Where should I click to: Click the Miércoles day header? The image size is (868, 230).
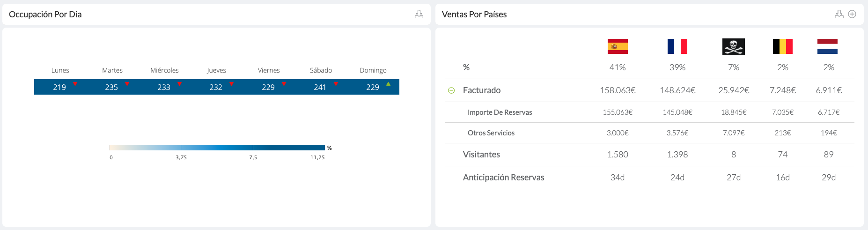164,70
